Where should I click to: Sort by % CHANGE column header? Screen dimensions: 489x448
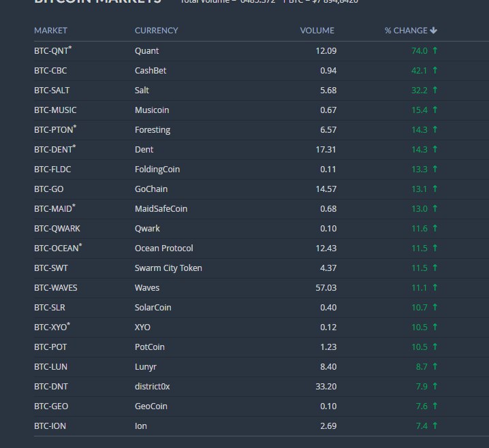tap(406, 31)
